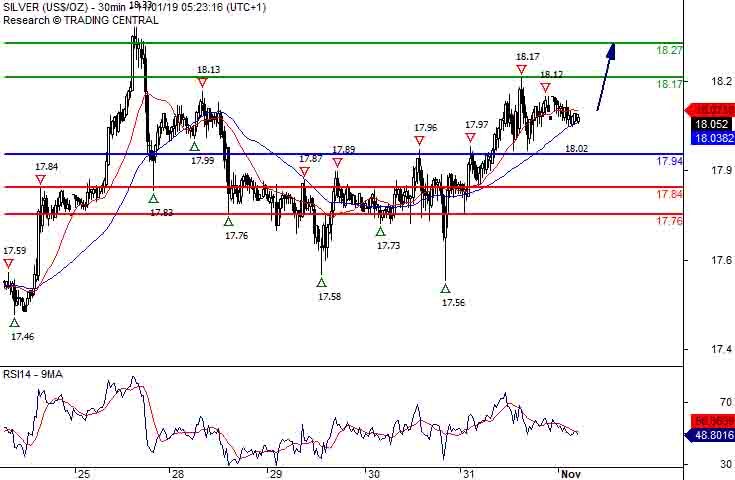This screenshot has width=735, height=480.
Task: Click the green triangle marker above 17.58 low
Action: click(x=321, y=282)
